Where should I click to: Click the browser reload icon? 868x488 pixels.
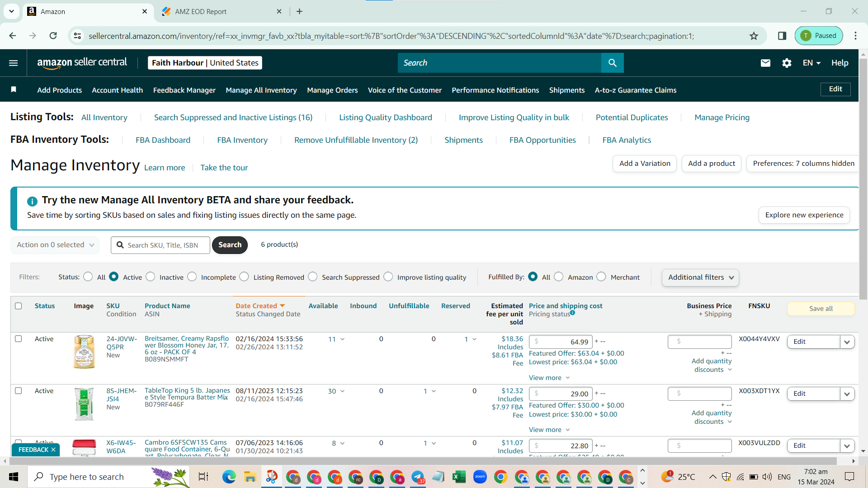click(53, 36)
